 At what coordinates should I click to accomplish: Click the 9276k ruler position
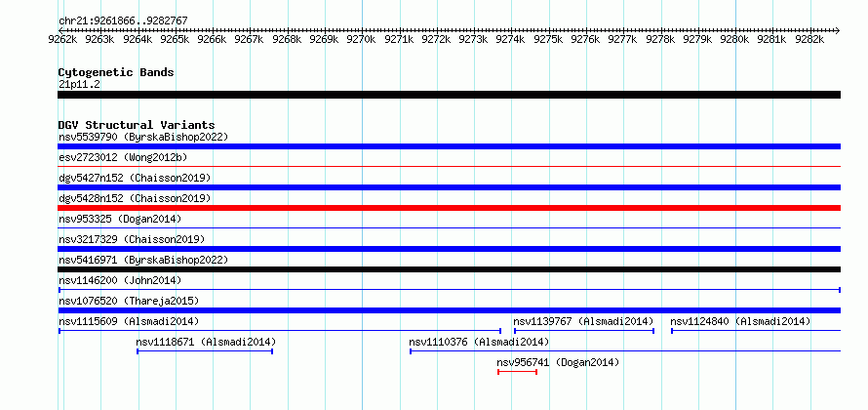[x=585, y=40]
